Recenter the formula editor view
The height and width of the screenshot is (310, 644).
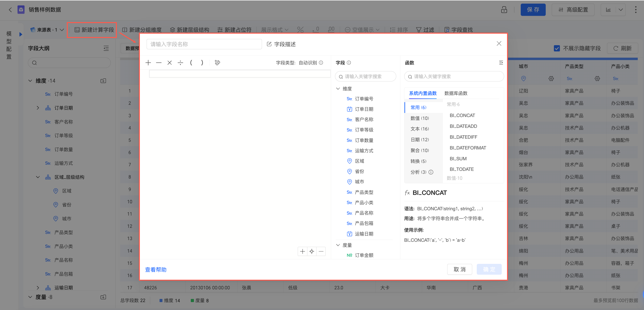[x=312, y=251]
